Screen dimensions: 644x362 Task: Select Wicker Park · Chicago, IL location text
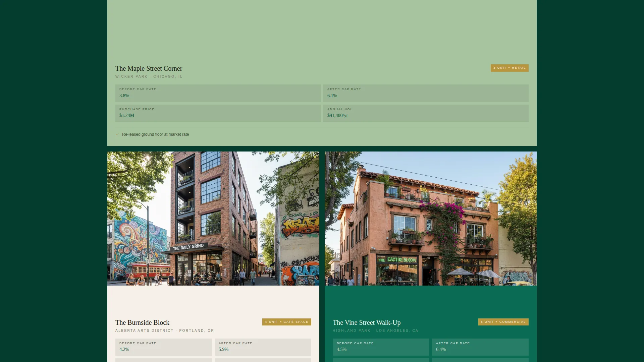(x=149, y=76)
